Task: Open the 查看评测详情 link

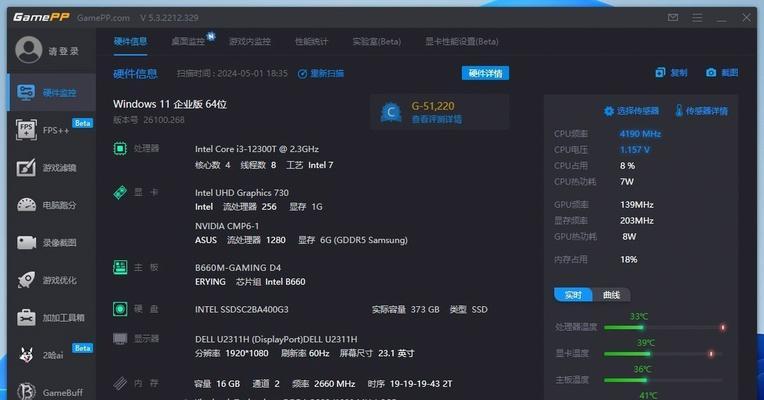Action: pyautogui.click(x=437, y=119)
